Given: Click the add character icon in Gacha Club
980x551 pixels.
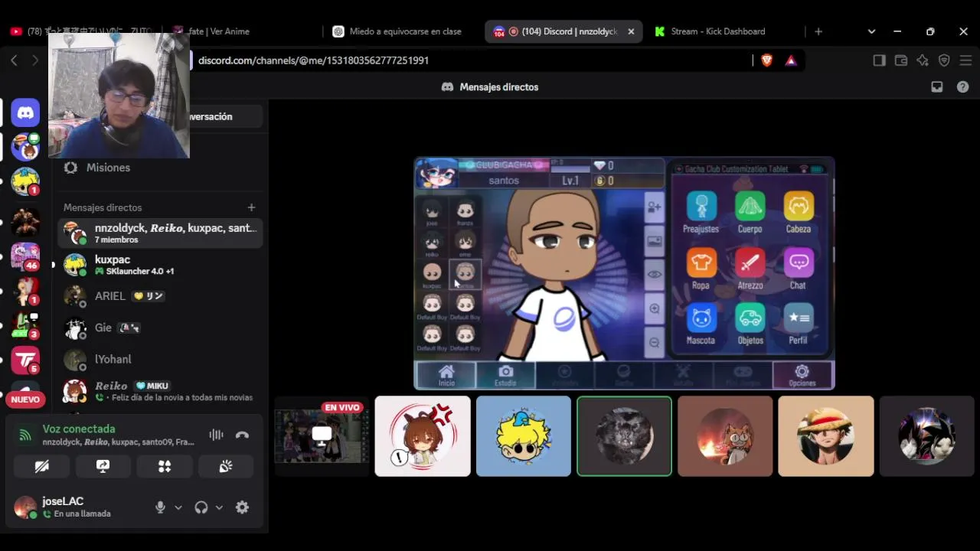Looking at the screenshot, I should 654,207.
